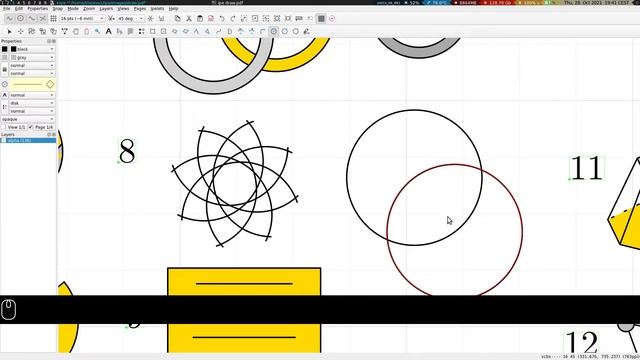This screenshot has height=360, width=640.
Task: Select the Text label tool (A)
Action: click(x=109, y=31)
